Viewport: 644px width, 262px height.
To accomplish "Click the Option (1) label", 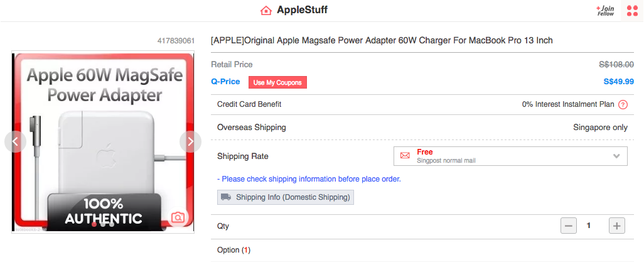I will [233, 250].
